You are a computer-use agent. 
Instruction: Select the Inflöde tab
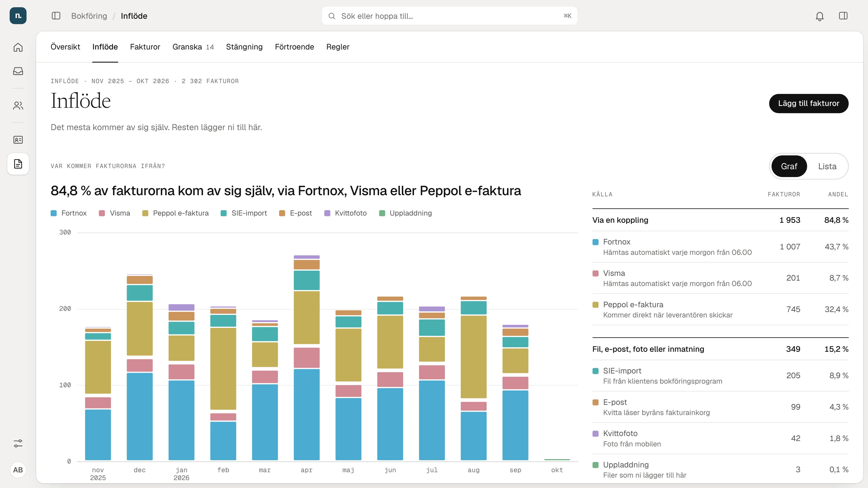tap(105, 47)
